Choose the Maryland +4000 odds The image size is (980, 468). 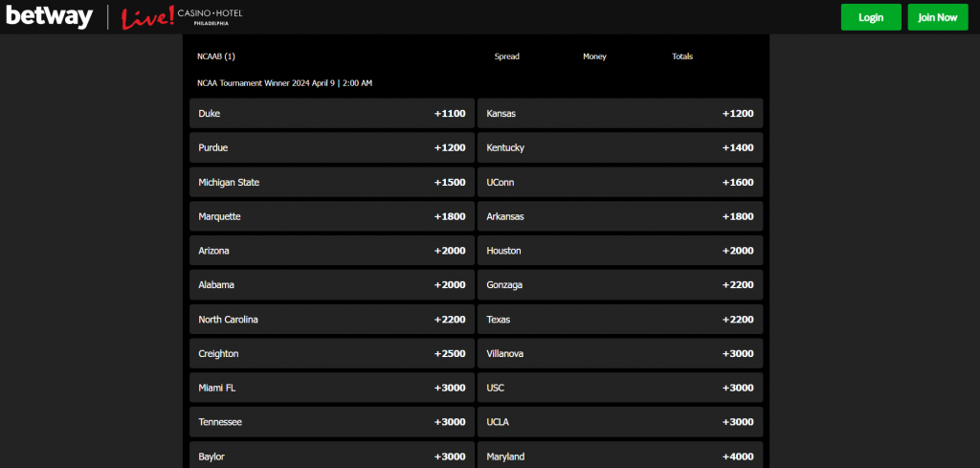tap(620, 455)
